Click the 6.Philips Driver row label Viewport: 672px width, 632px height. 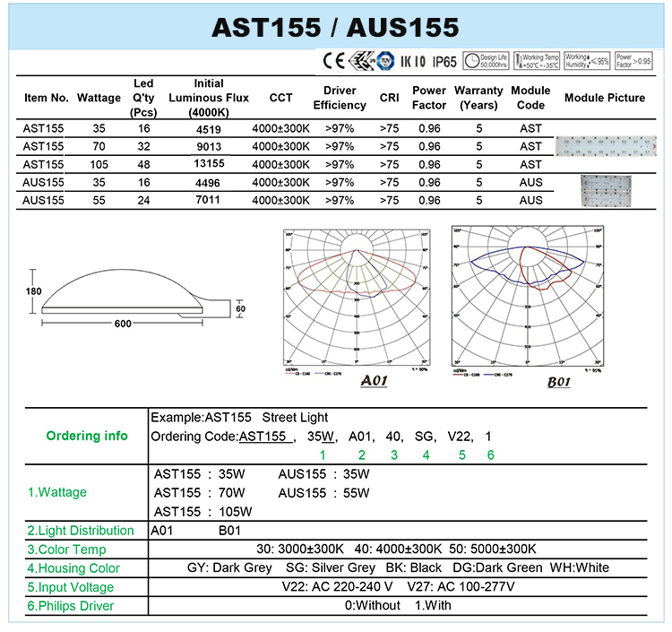point(70,606)
